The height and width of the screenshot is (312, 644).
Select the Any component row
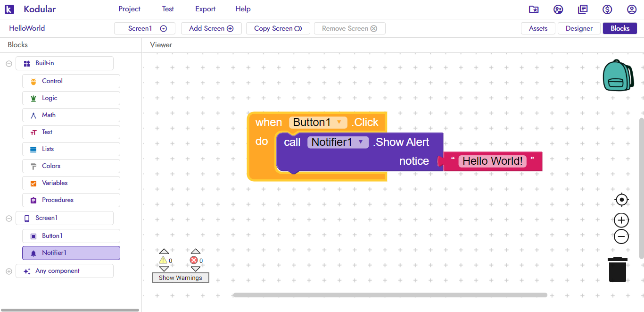coord(65,271)
